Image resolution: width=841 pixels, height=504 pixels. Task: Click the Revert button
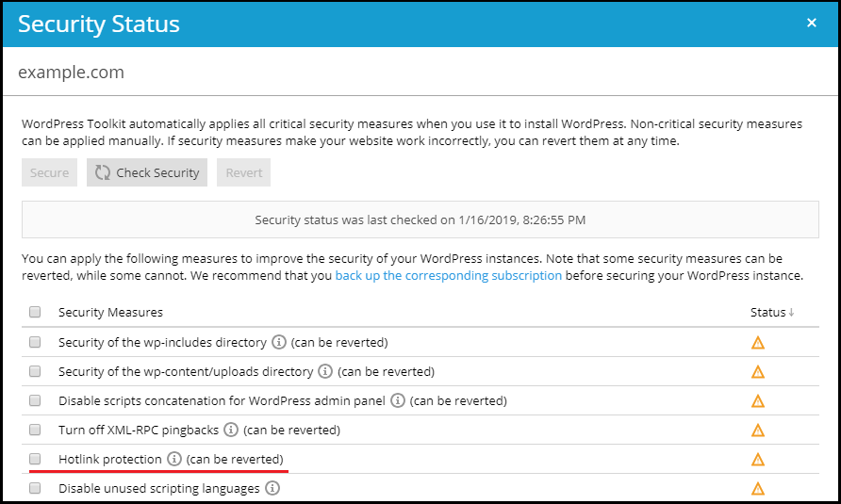pyautogui.click(x=243, y=172)
